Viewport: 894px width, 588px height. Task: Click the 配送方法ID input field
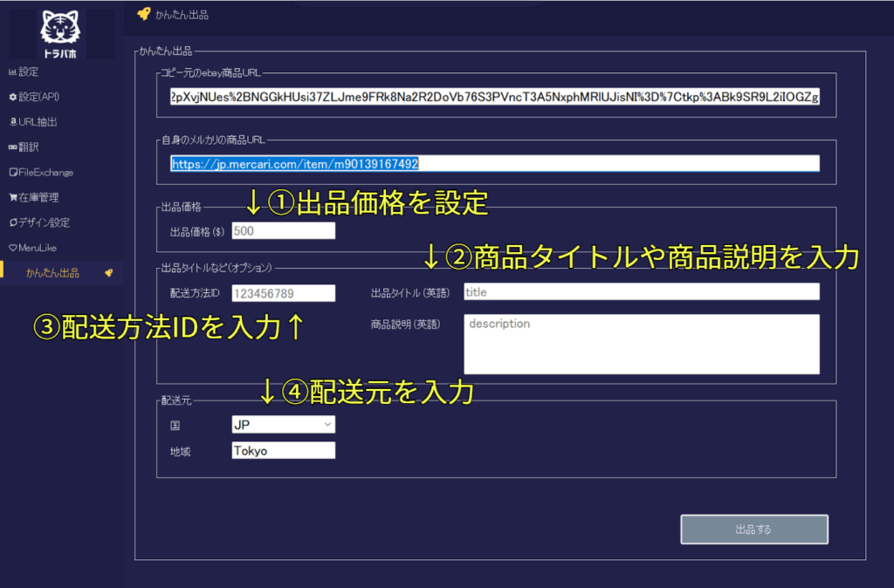click(283, 293)
